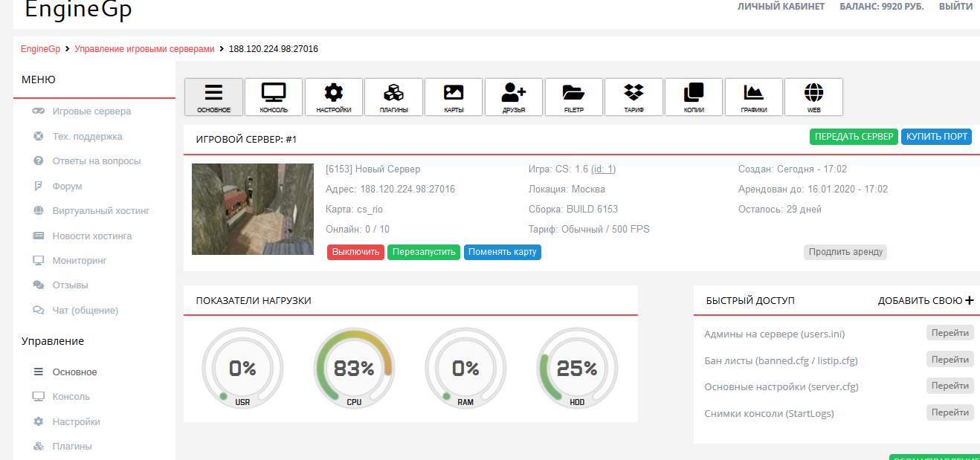Click Добавить свою plus in quick access
Image resolution: width=980 pixels, height=460 pixels.
point(925,301)
